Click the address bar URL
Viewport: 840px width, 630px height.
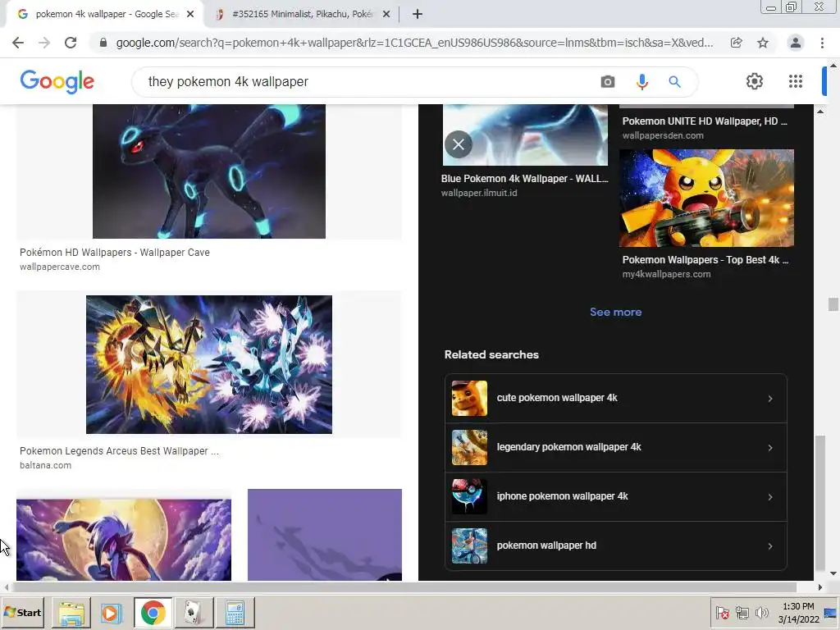click(414, 43)
